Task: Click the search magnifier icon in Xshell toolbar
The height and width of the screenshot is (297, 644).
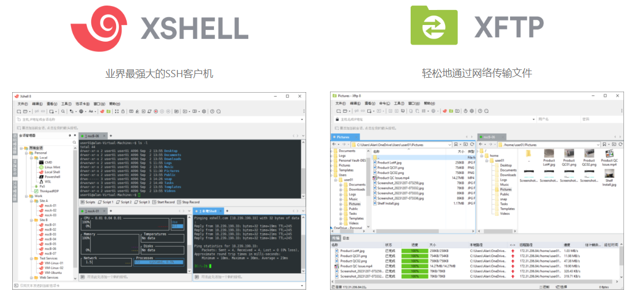Action: pos(63,112)
